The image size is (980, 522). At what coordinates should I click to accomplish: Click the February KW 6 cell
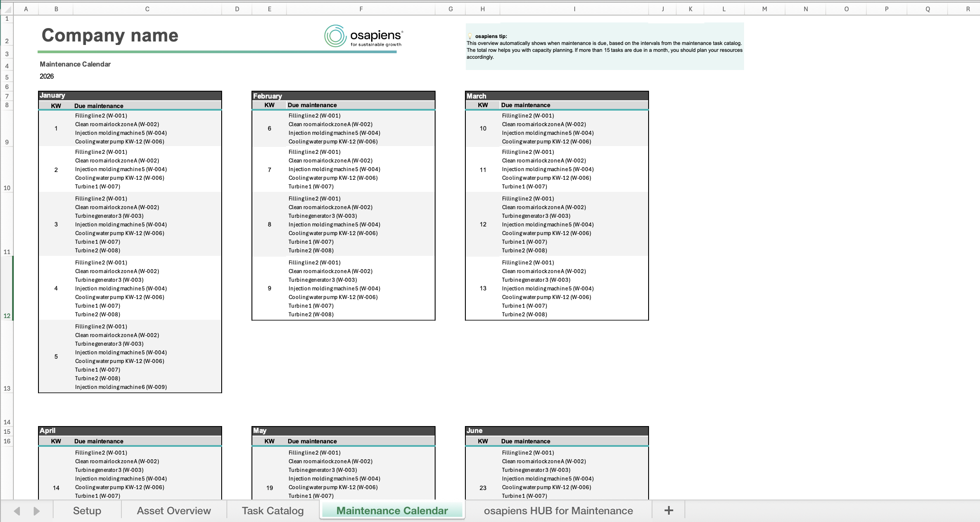269,128
